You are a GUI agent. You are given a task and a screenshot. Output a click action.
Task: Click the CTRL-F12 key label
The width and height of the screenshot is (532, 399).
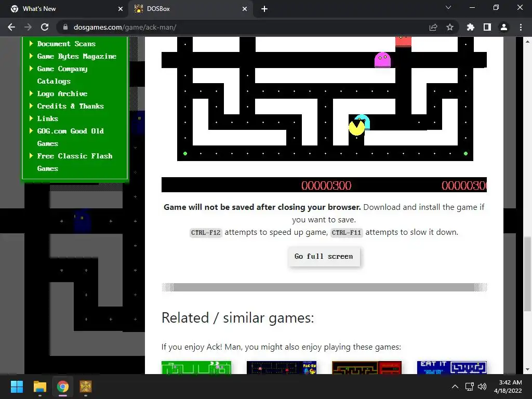coord(206,233)
